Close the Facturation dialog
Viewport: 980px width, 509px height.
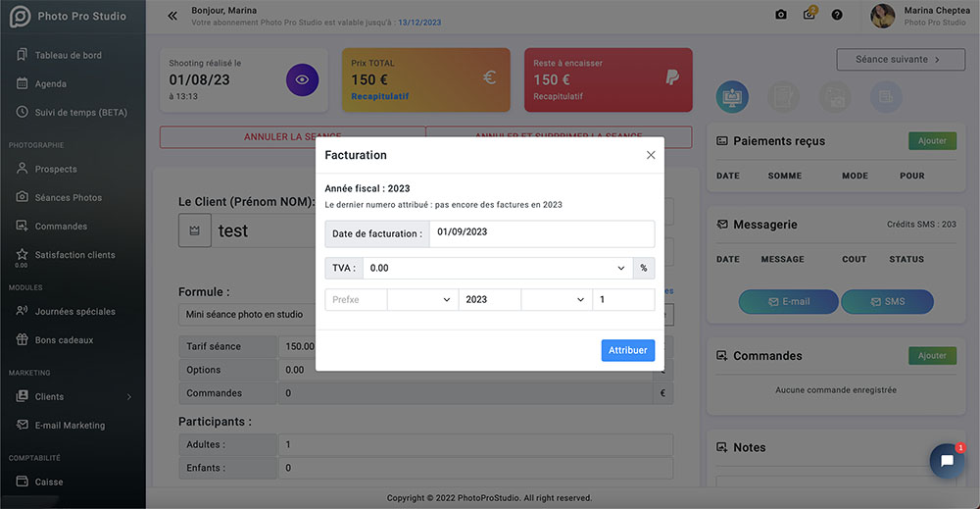(651, 155)
